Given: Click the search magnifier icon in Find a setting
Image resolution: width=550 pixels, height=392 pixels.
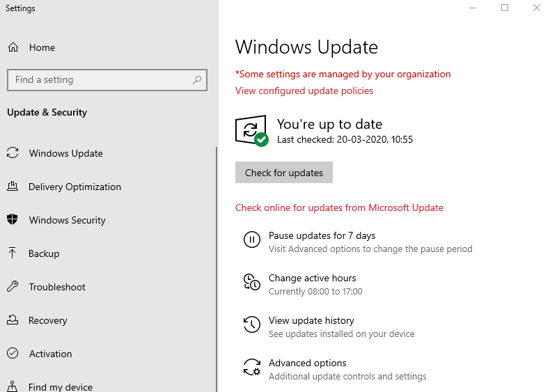Looking at the screenshot, I should click(x=197, y=80).
